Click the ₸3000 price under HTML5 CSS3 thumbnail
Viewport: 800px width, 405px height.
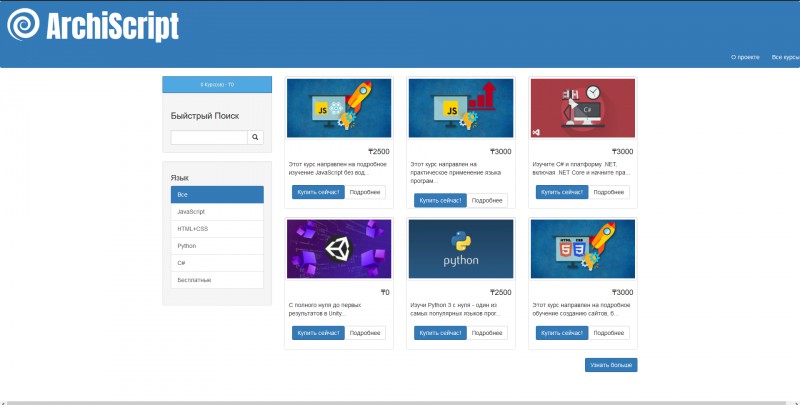(622, 292)
